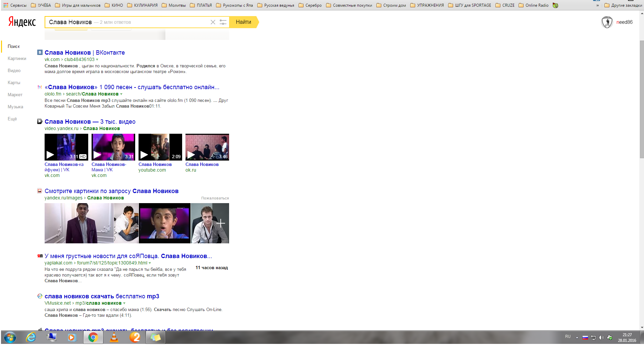Screen dimensions: 644x362
Task: Open the volume speaker tray icon
Action: point(601,338)
